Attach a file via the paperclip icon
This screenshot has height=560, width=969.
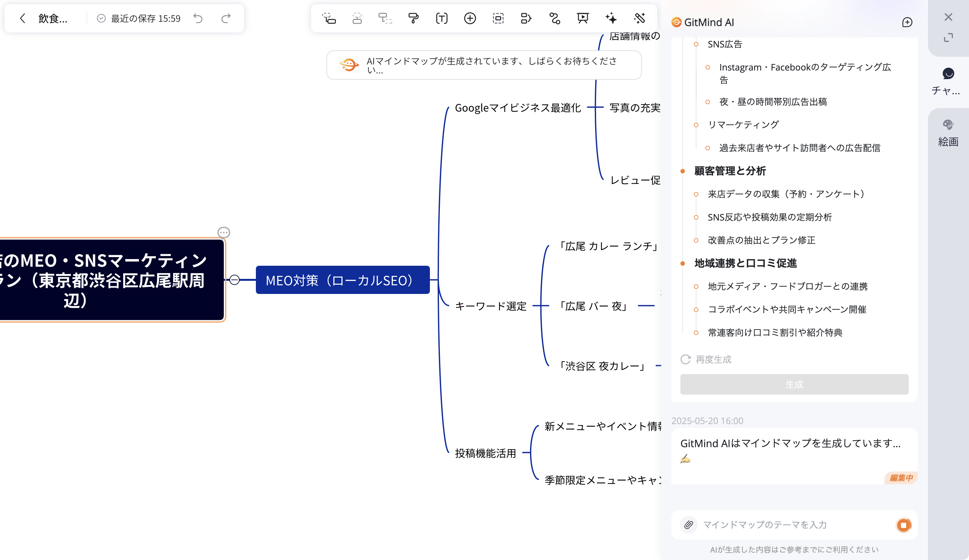pyautogui.click(x=688, y=525)
